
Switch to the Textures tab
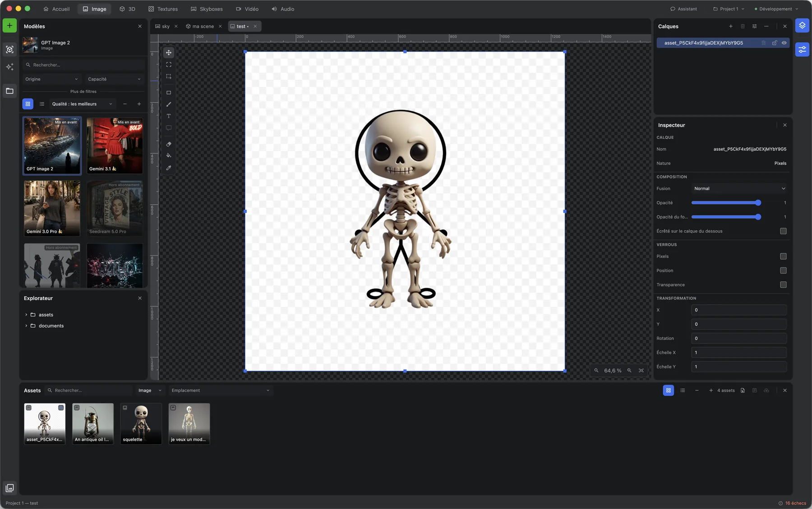[163, 9]
